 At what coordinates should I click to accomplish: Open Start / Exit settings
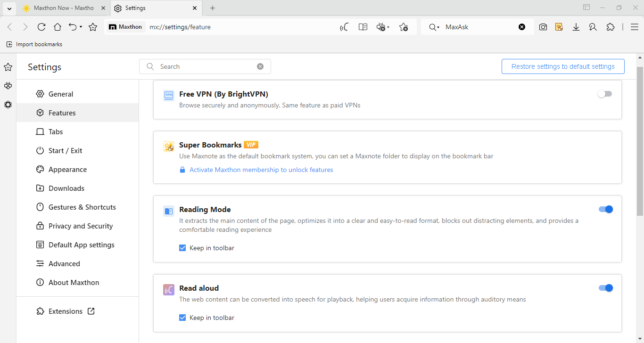78,150
